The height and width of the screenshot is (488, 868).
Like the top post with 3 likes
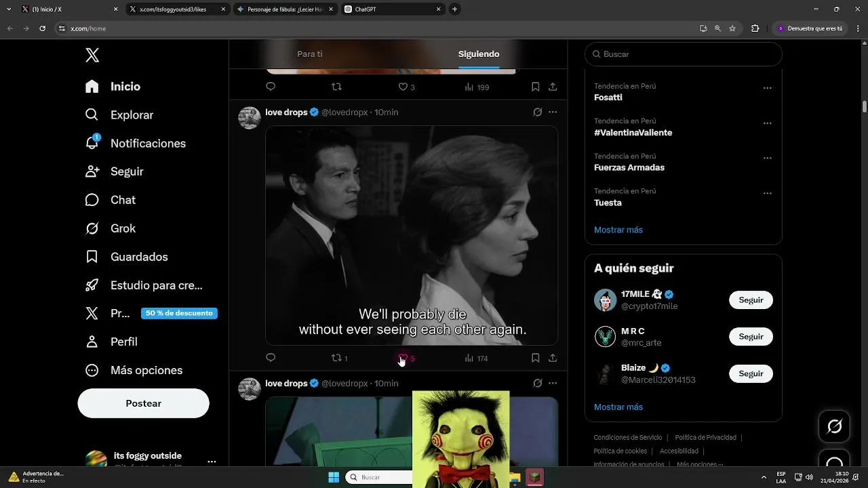click(x=406, y=87)
